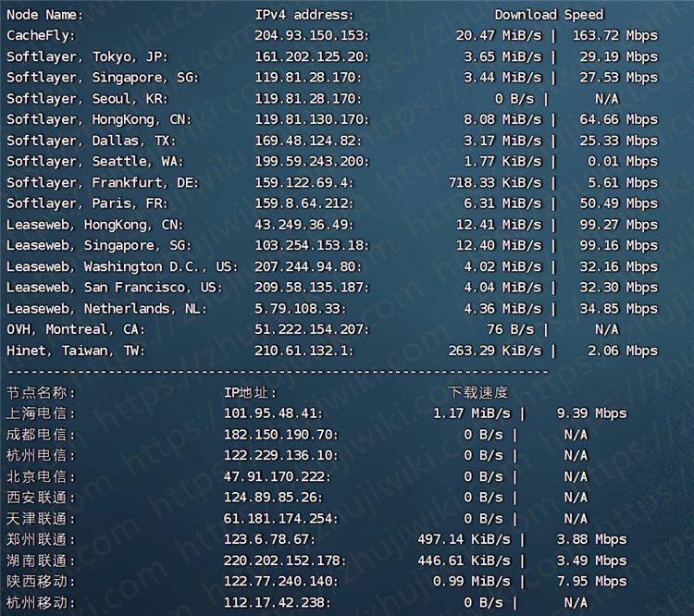Select IP address 159.8.64.212
Viewport: 694px width, 616px height.
(304, 203)
